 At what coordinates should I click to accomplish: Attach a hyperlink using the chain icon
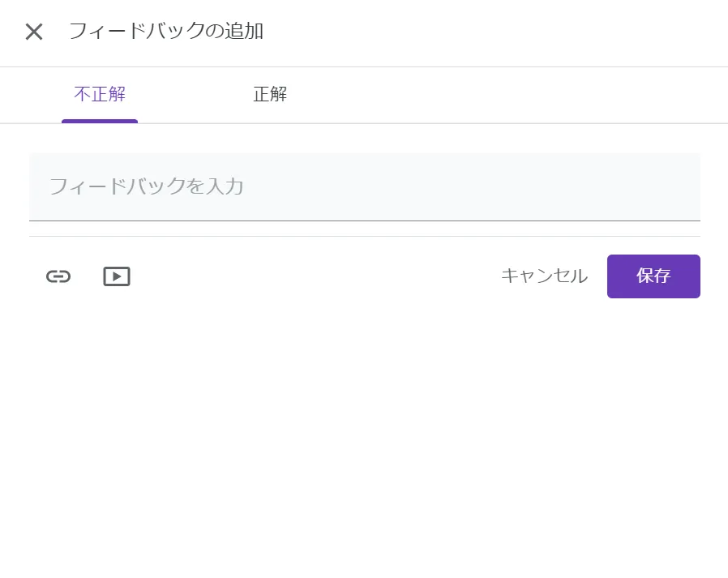(58, 276)
